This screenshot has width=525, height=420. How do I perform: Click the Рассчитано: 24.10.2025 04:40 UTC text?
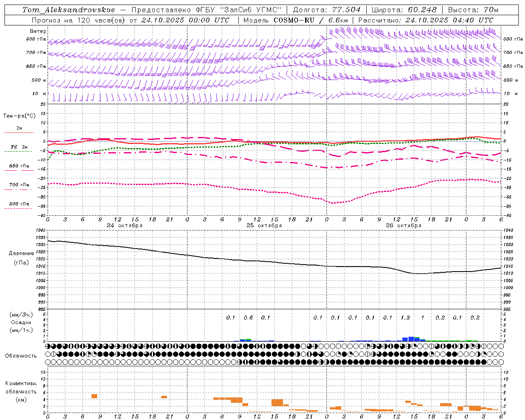point(426,20)
